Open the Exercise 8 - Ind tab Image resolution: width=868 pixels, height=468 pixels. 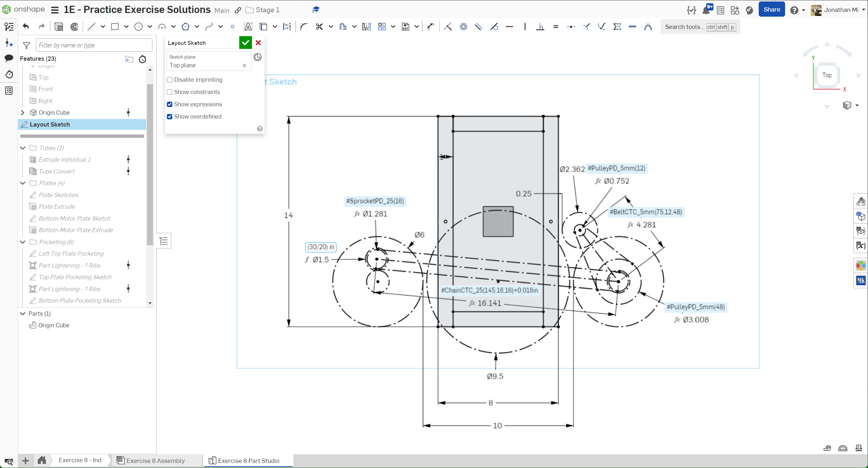point(80,460)
